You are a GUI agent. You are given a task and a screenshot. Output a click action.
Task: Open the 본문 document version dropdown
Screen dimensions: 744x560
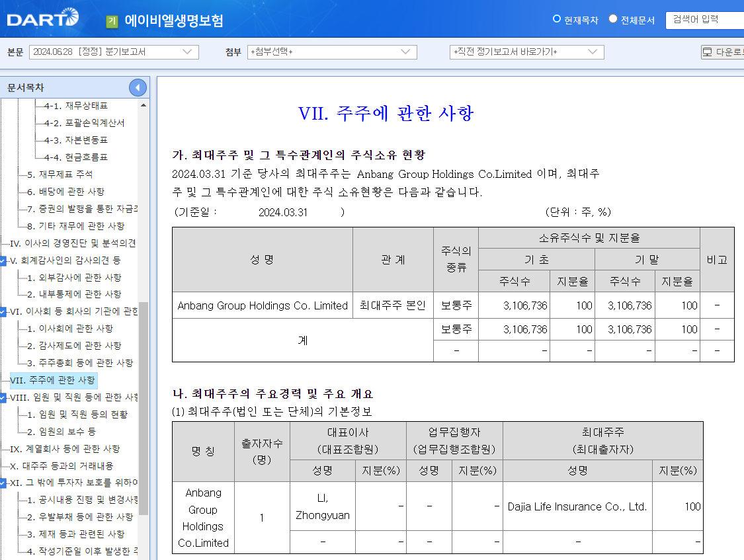114,52
